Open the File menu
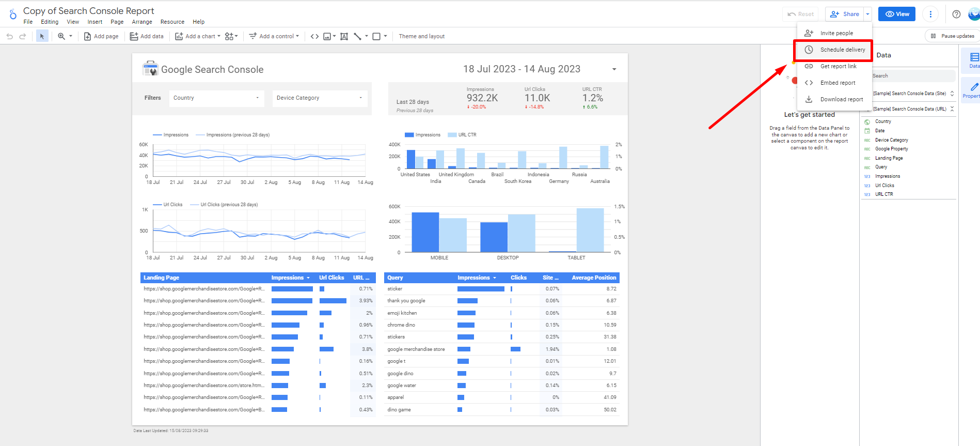The height and width of the screenshot is (446, 980). tap(28, 22)
